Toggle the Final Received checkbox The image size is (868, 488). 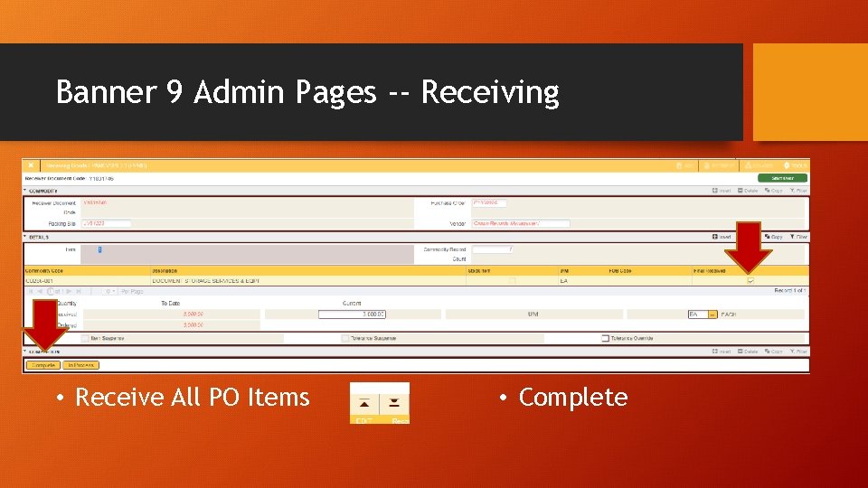click(x=750, y=280)
